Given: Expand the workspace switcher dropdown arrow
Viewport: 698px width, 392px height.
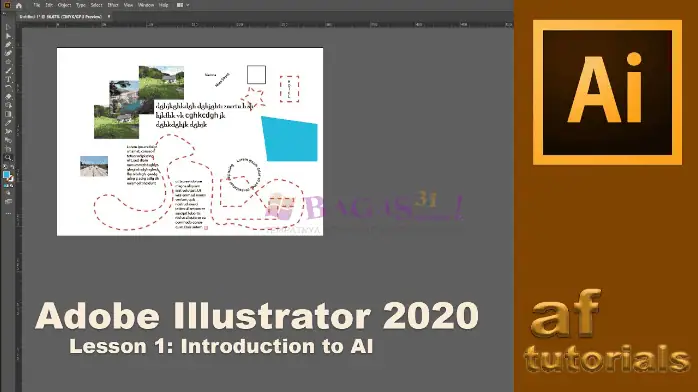Looking at the screenshot, I should [188, 5].
